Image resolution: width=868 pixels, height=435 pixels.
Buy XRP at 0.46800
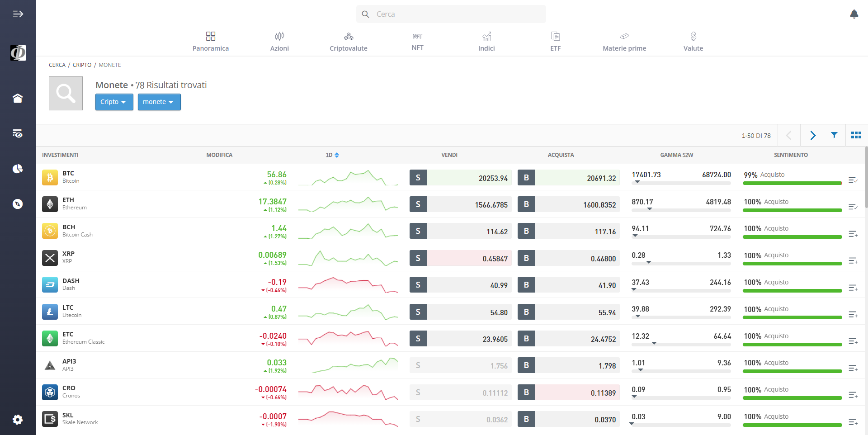click(569, 258)
